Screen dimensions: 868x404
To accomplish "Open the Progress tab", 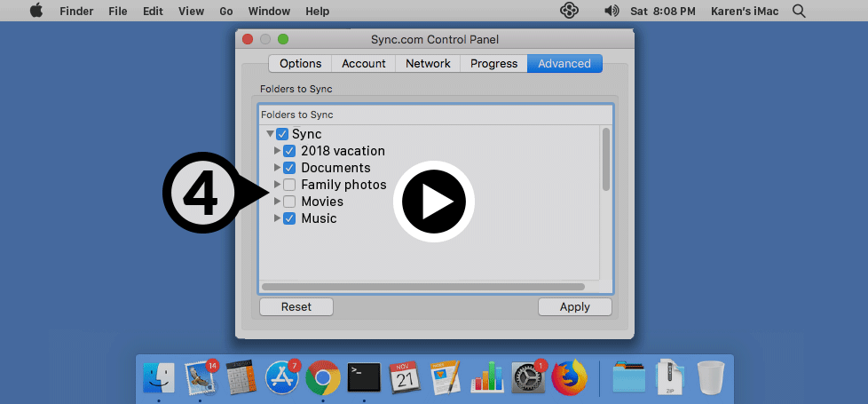I will 493,63.
